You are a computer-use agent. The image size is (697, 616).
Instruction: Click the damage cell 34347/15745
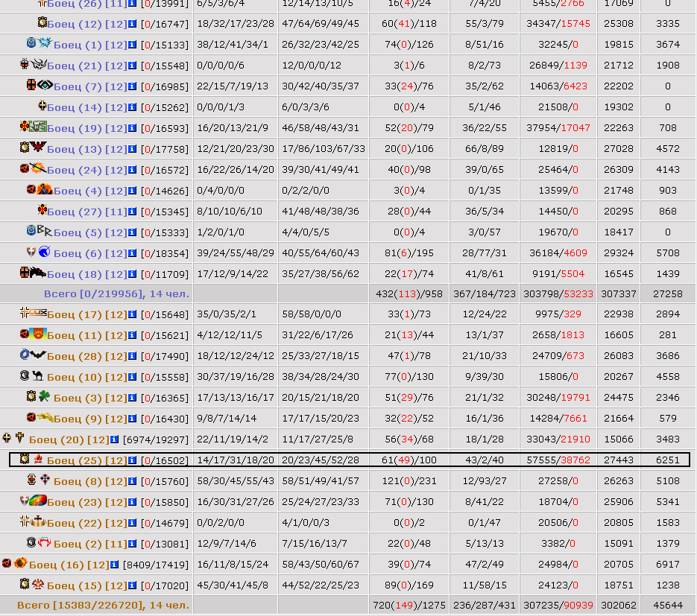point(558,24)
